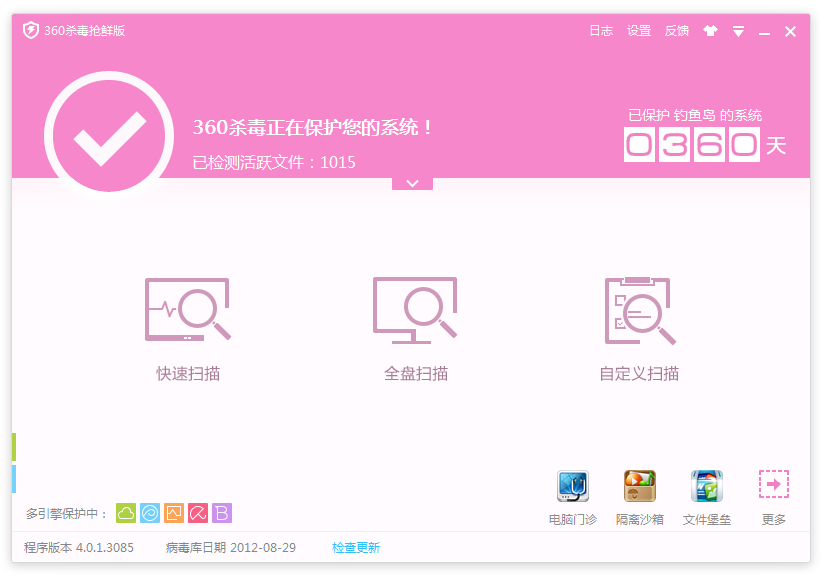Start the 快速扫描 quick scan
The height and width of the screenshot is (582, 826).
point(188,328)
